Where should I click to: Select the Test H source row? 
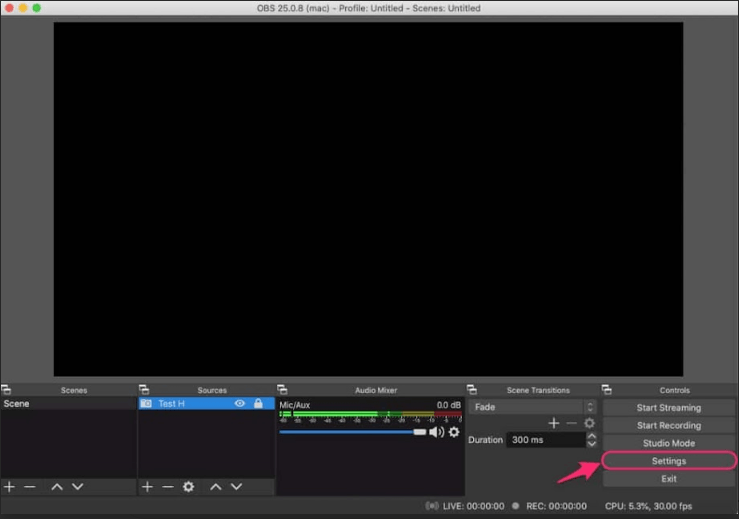[x=206, y=404]
